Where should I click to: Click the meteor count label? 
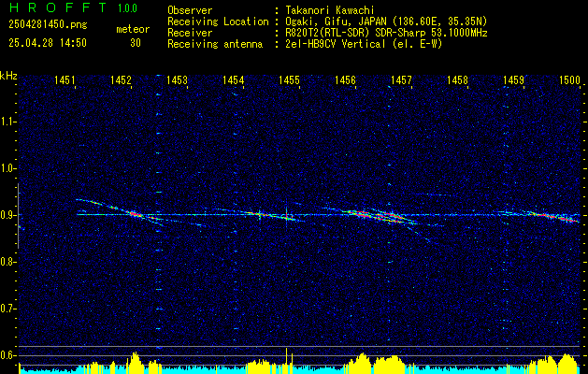coord(133,29)
